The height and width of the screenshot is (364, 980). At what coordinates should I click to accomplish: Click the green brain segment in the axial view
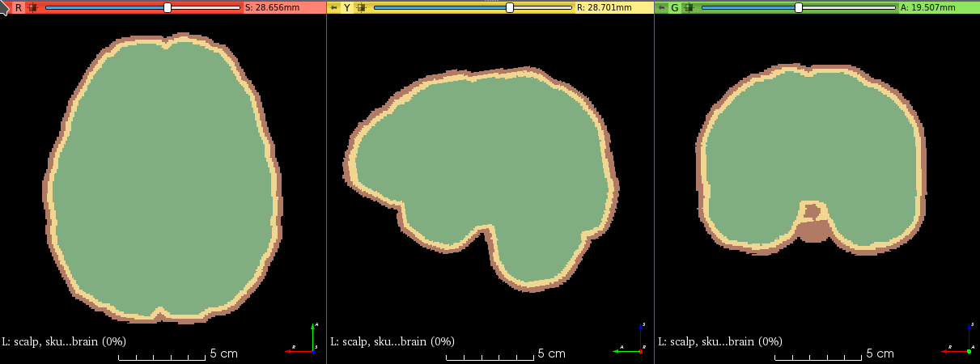coord(162,178)
